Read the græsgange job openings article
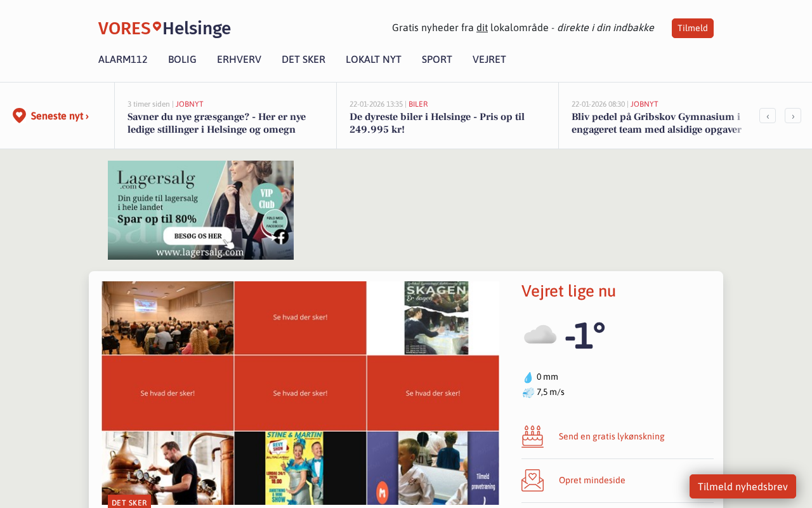The height and width of the screenshot is (508, 812). (216, 123)
